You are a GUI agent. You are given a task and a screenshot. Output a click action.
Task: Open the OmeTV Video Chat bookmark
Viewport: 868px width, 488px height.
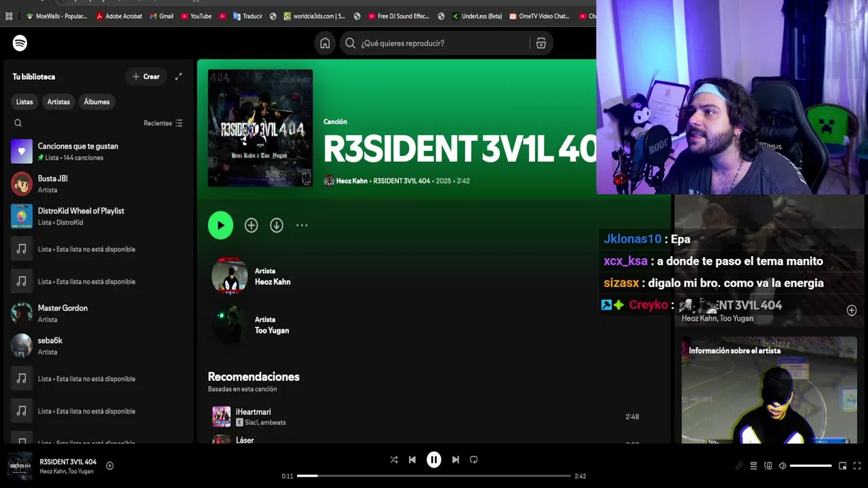(539, 16)
